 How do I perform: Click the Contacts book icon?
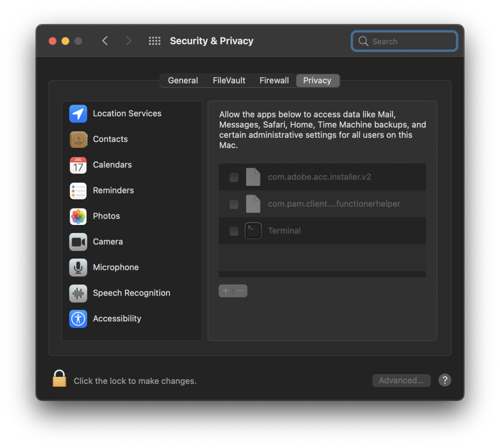(78, 139)
